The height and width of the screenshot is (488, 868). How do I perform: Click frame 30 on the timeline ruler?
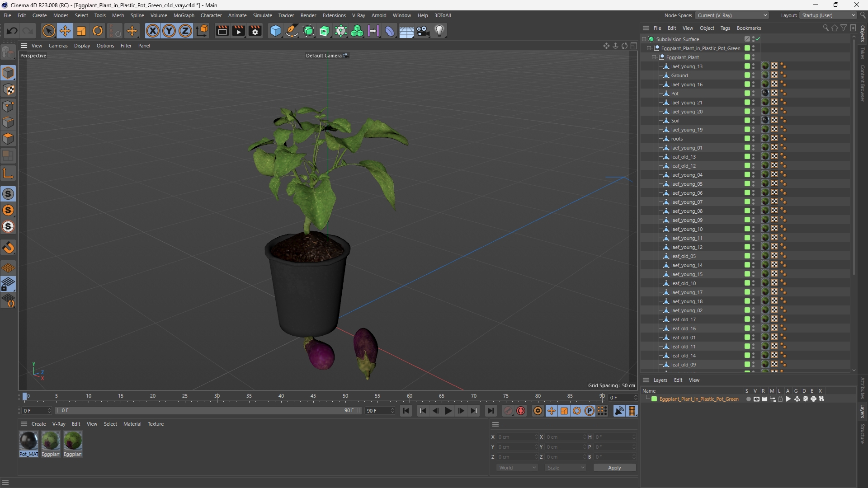pos(217,396)
